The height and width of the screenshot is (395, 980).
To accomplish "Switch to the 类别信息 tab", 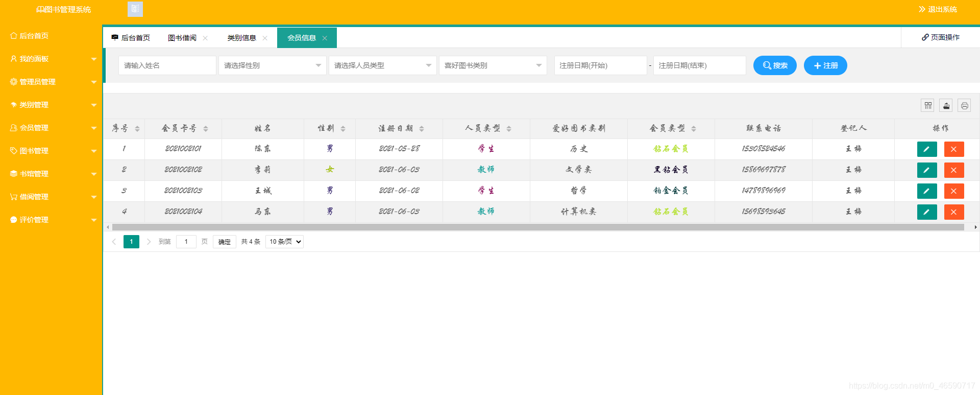I will [242, 38].
